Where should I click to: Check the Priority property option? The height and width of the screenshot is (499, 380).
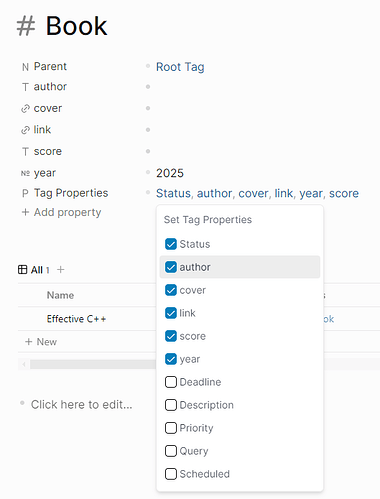click(x=171, y=428)
